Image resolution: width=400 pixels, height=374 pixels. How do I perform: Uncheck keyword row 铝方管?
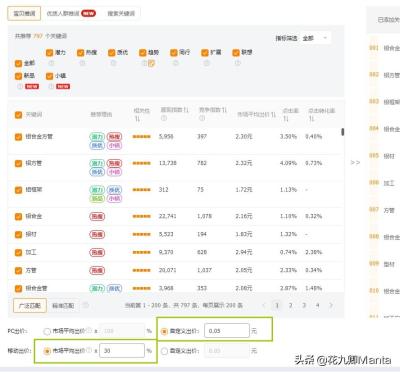click(18, 163)
